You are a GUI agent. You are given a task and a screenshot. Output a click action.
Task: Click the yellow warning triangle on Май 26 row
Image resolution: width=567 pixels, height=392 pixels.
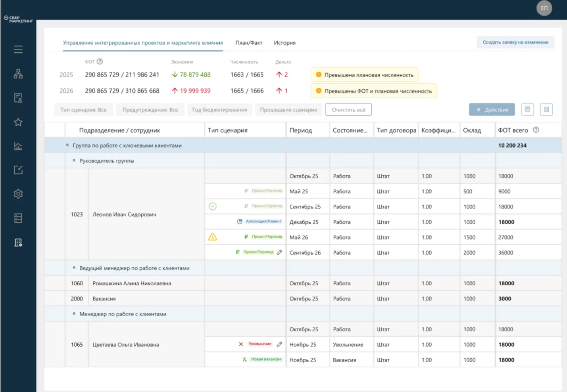click(x=213, y=237)
